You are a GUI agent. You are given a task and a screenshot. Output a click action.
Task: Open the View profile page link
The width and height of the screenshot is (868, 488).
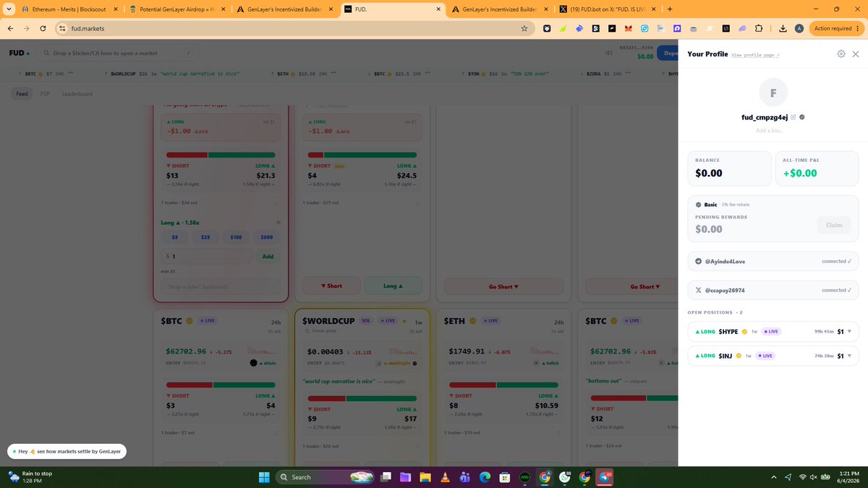pyautogui.click(x=756, y=55)
